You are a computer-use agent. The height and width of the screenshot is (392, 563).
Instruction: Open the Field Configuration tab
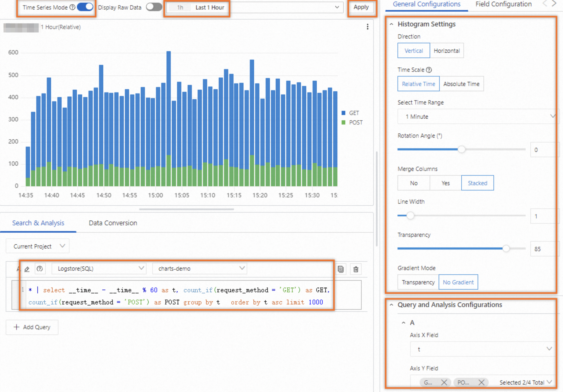(x=503, y=4)
